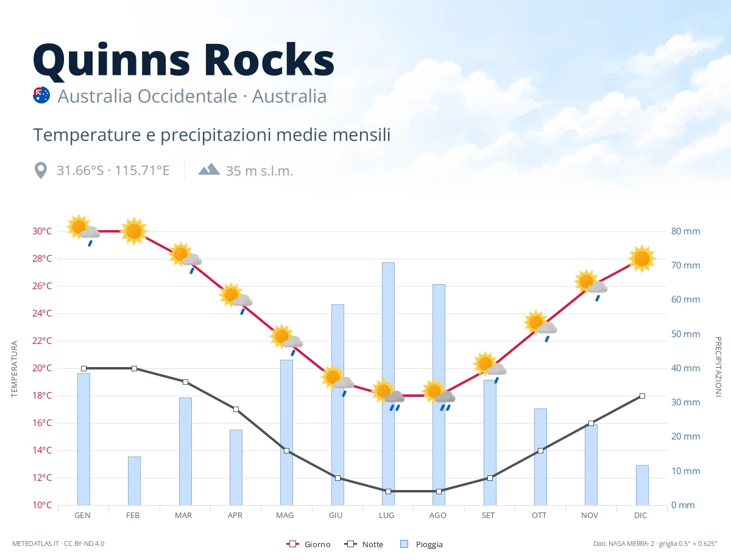Image resolution: width=731 pixels, height=560 pixels.
Task: Click the GIU night temperature point
Action: click(337, 478)
